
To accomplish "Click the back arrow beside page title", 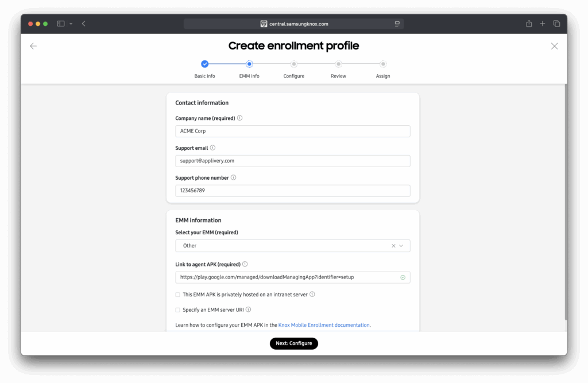I will coord(33,46).
